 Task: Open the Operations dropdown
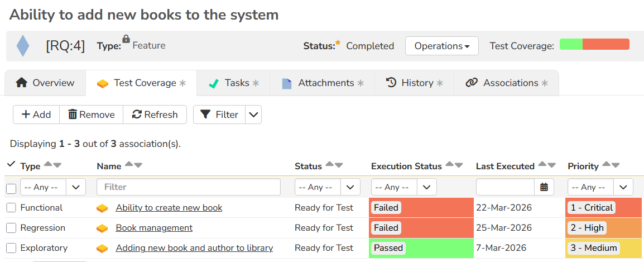[x=442, y=46]
